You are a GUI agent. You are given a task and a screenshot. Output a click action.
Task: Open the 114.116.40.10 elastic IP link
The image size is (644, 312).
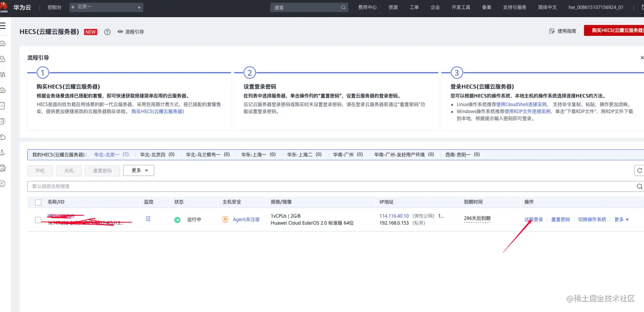tap(394, 216)
